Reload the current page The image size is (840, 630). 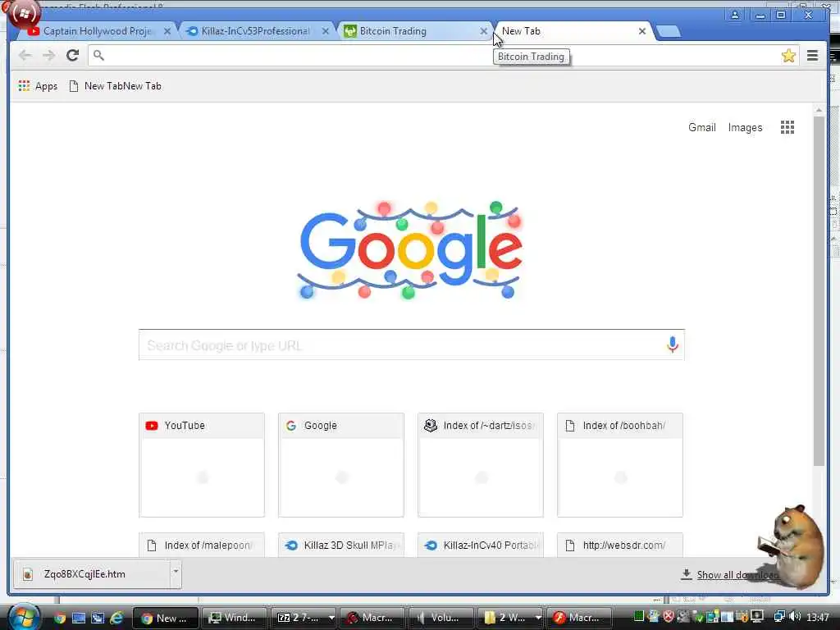coord(73,55)
